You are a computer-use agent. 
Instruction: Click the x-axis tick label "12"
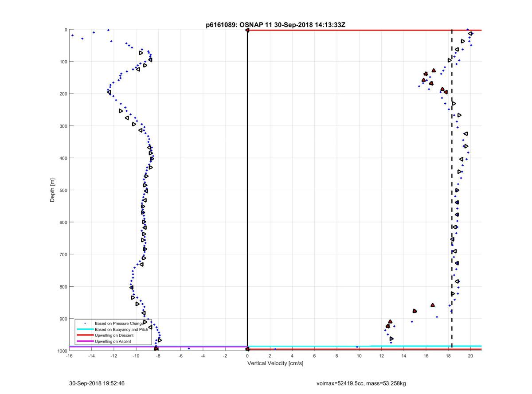coord(381,356)
